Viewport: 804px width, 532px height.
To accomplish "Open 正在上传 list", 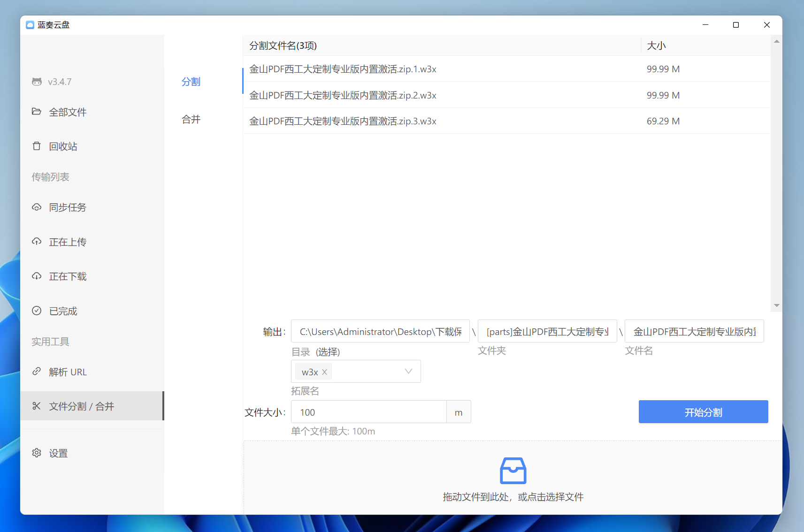I will [92, 242].
